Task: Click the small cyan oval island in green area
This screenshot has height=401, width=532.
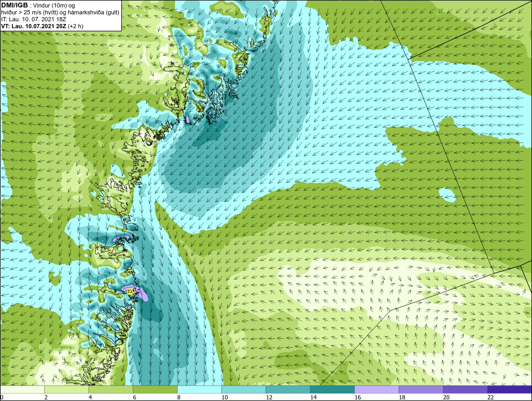Action: (447, 195)
